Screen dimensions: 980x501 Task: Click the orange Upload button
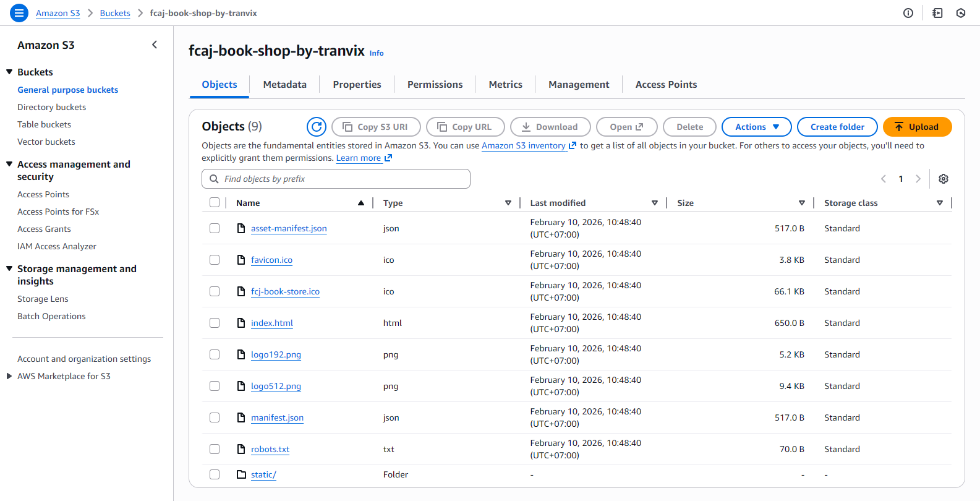pyautogui.click(x=918, y=127)
